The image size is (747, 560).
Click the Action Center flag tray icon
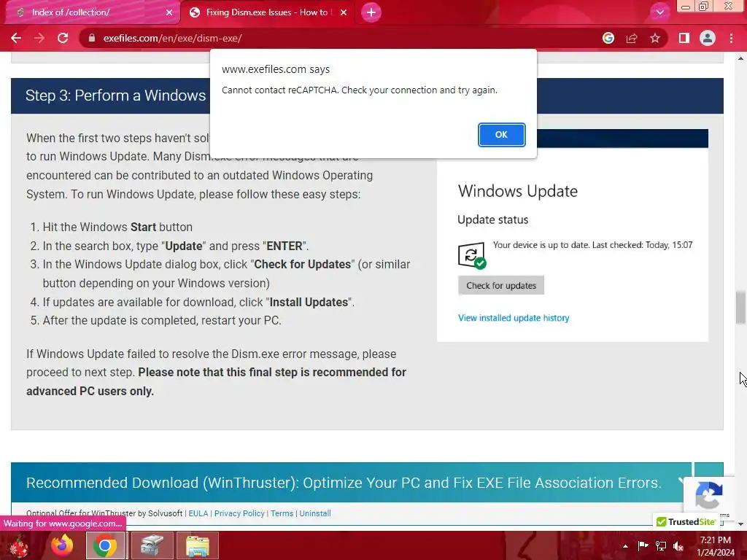pos(643,545)
